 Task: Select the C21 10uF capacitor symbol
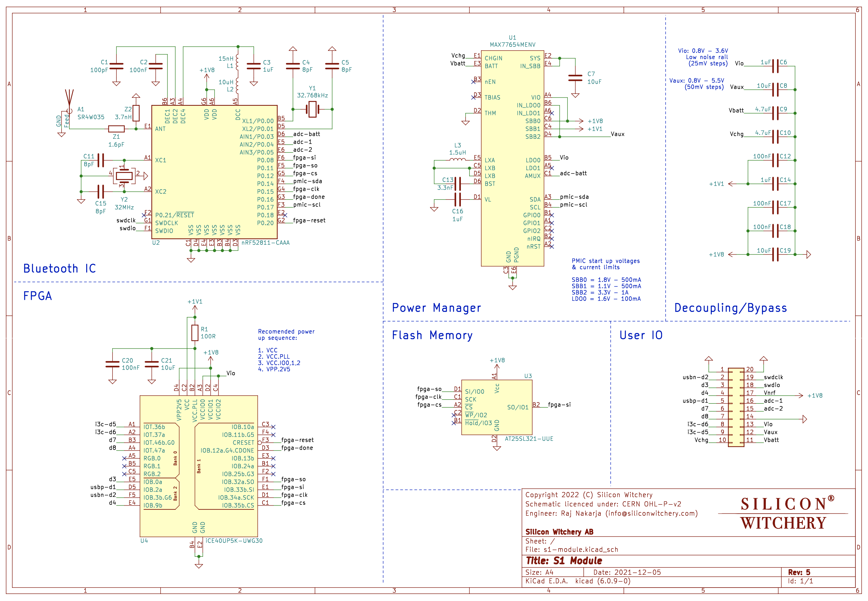click(152, 364)
